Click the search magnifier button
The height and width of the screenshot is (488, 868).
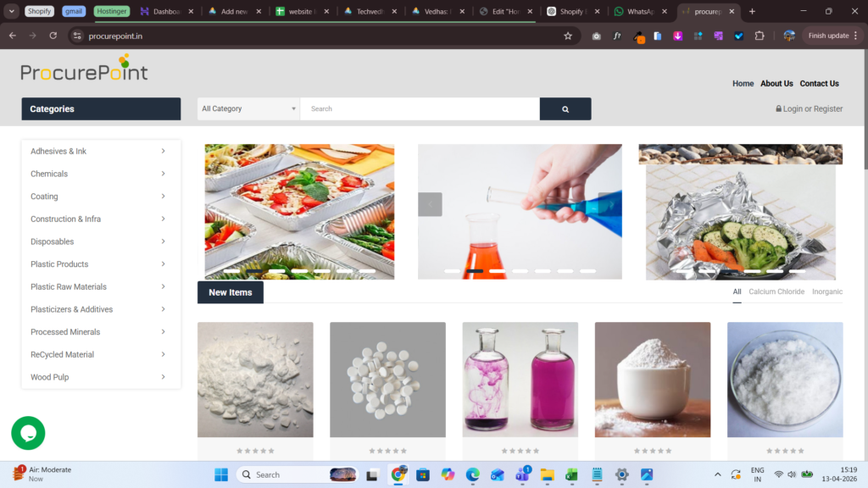(x=565, y=109)
